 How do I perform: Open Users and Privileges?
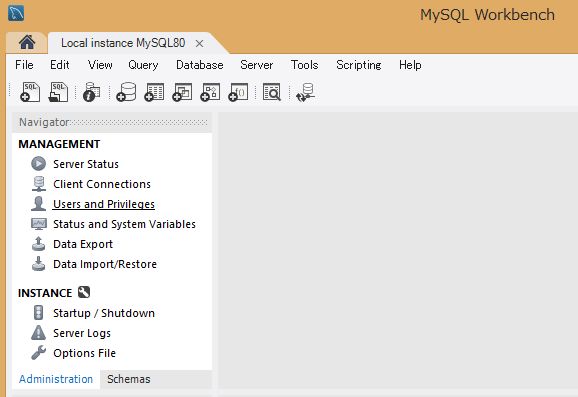tap(104, 204)
